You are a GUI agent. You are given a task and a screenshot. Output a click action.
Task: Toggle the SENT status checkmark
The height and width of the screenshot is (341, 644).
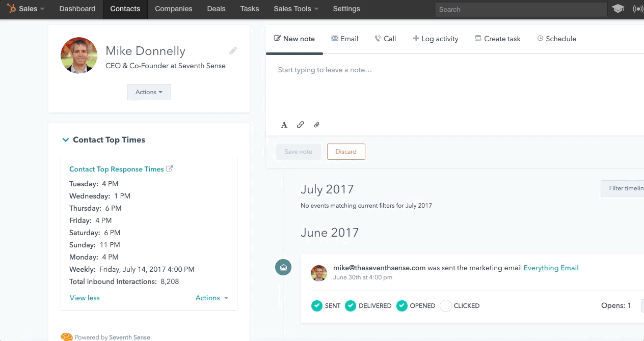[x=317, y=306]
